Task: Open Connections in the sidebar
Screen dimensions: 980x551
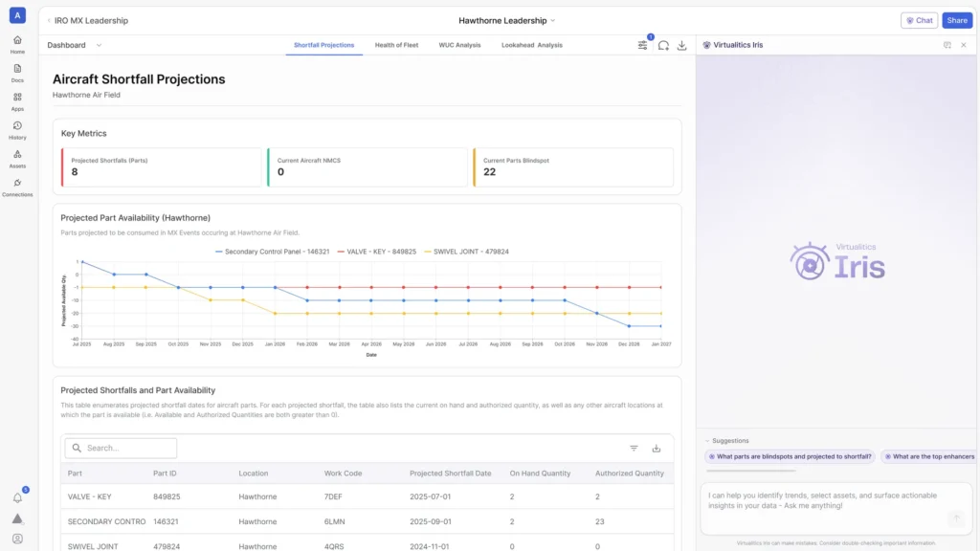Action: 17,187
